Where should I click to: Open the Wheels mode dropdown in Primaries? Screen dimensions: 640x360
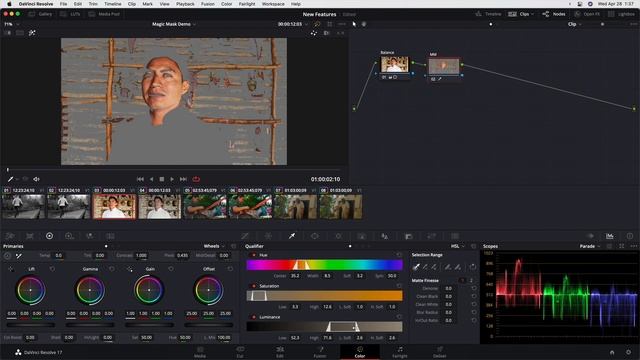click(214, 246)
